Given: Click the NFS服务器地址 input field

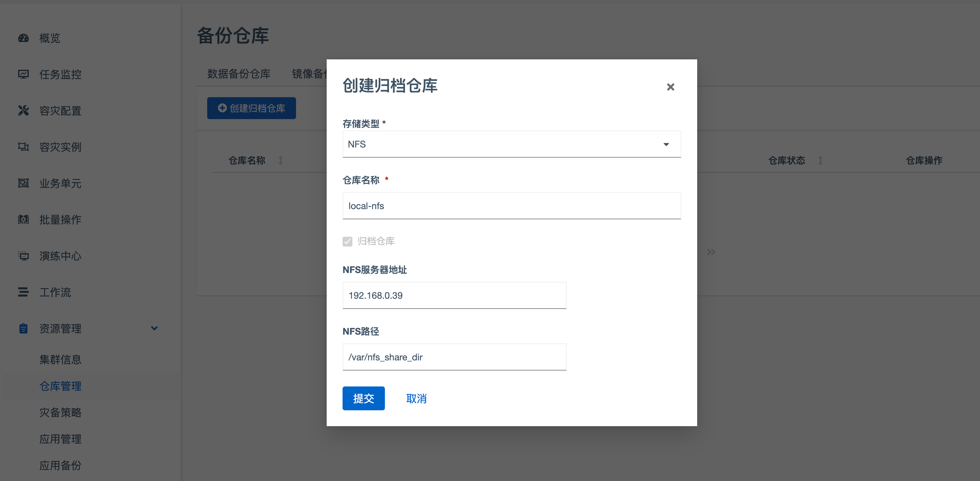Looking at the screenshot, I should 454,295.
